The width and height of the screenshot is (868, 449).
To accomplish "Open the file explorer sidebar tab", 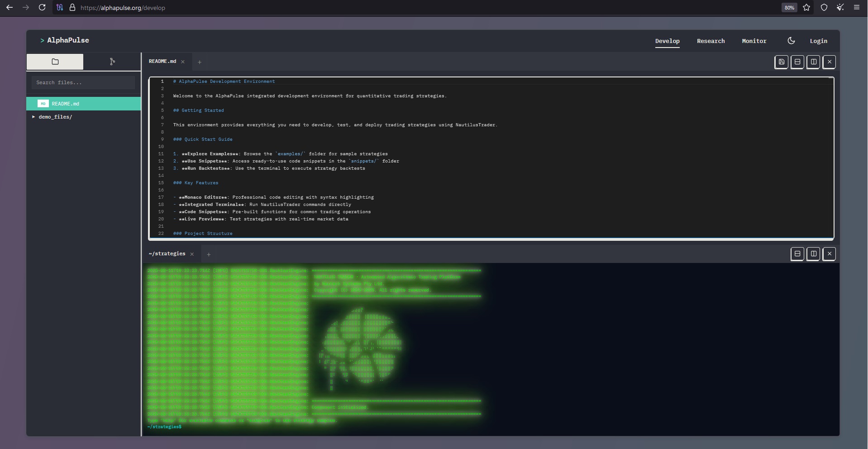I will pos(55,62).
